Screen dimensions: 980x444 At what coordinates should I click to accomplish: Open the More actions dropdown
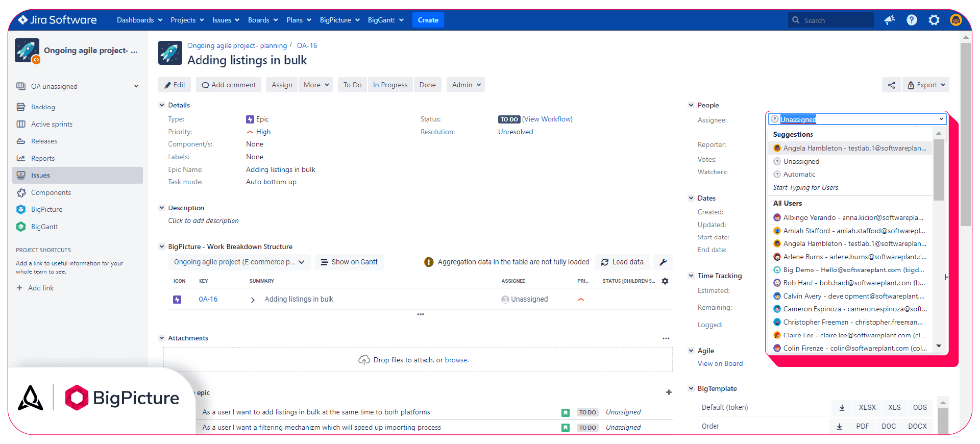pos(317,85)
